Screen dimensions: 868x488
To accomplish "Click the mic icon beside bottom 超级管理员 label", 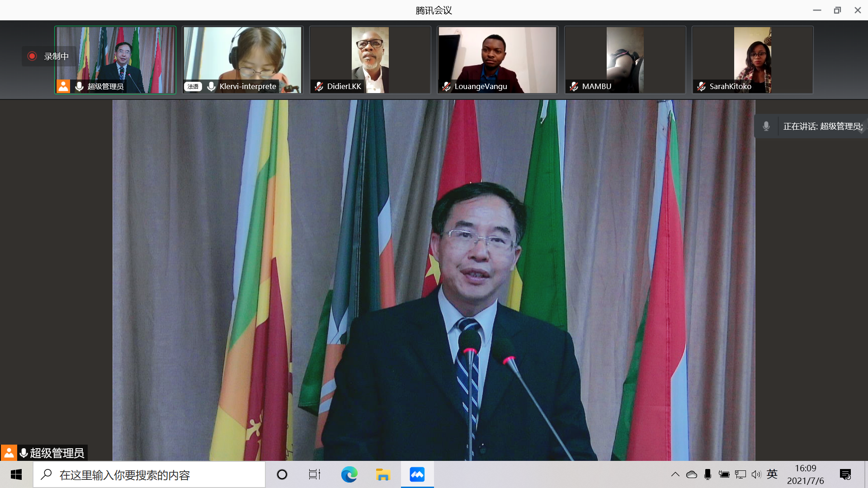I will (24, 453).
